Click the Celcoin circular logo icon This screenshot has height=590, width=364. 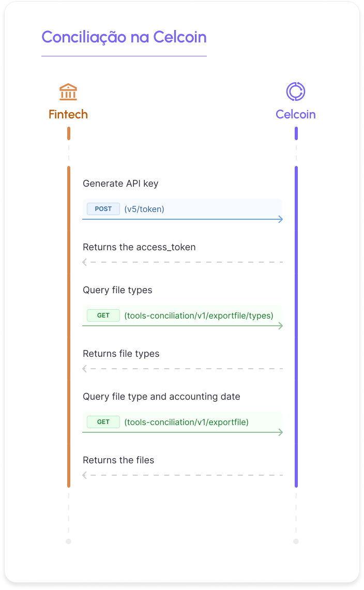[x=295, y=92]
